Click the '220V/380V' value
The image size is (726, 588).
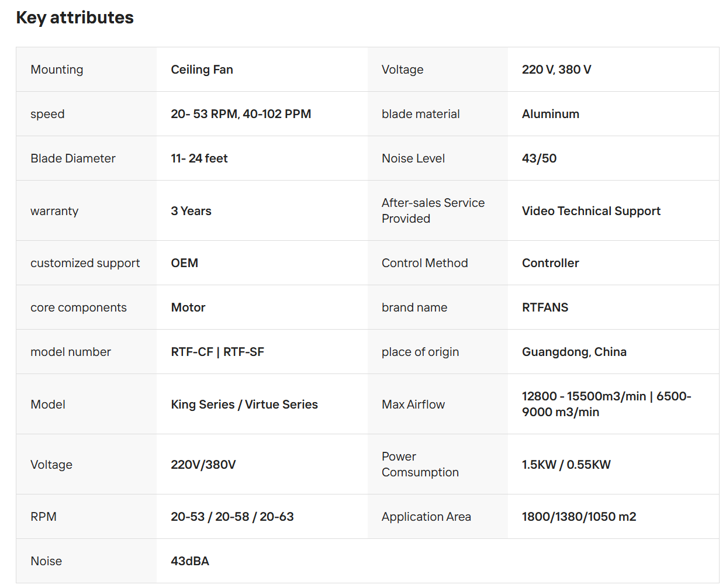pos(203,465)
